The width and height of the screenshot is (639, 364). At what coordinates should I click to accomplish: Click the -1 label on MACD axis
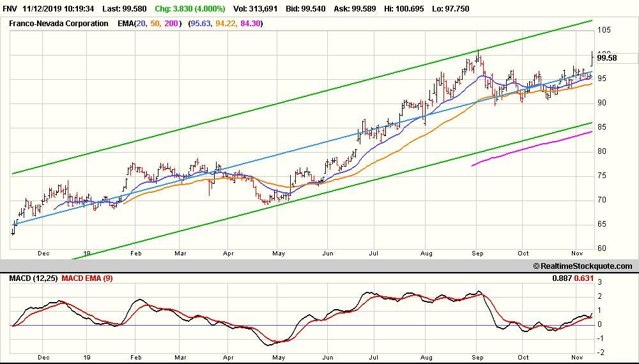pos(600,338)
